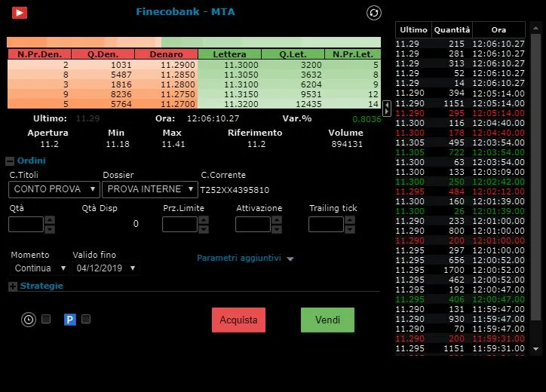Viewport: 546px width, 392px height.
Task: Click the red YouTube play icon
Action: (x=20, y=13)
